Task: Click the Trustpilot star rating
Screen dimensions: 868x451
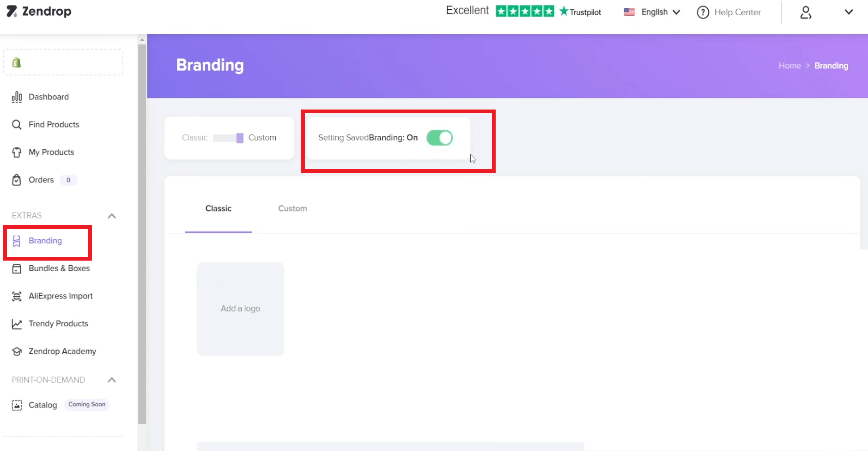Action: point(525,11)
